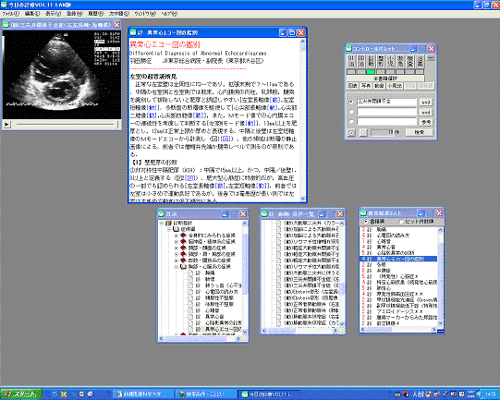Click the second empty search input field
The image size is (500, 400).
[387, 112]
